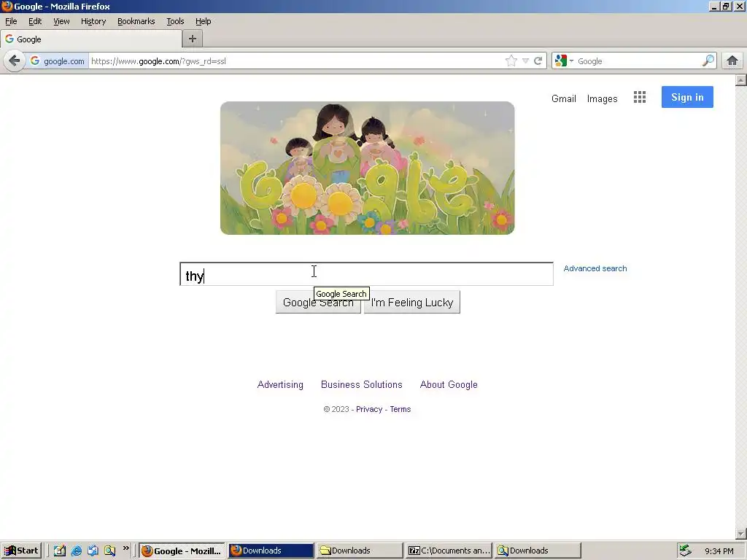Click the search magnifier quick launch icon

point(109,551)
